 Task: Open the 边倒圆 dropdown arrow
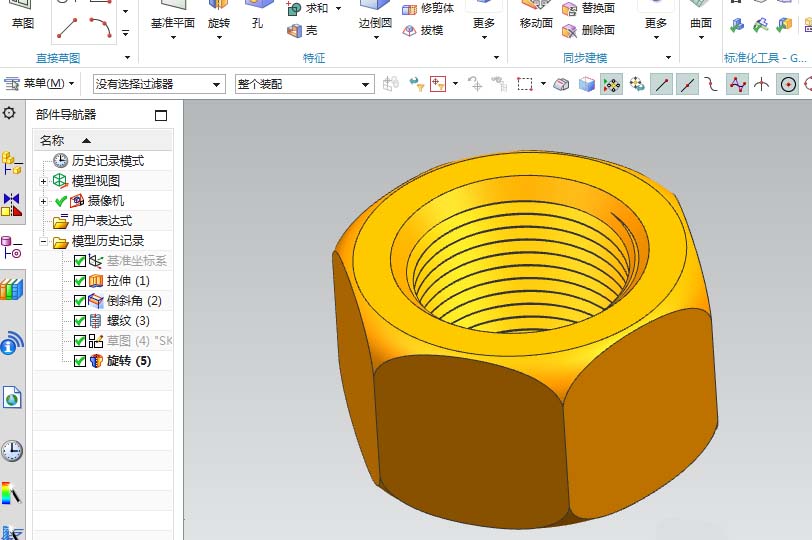coord(376,37)
